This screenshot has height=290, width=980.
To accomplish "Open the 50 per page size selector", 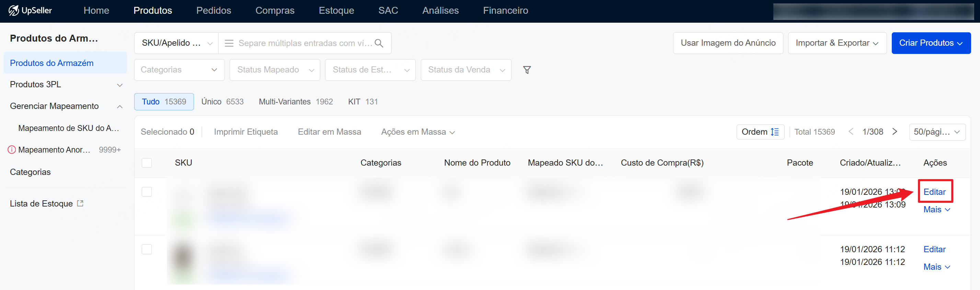I will point(937,132).
